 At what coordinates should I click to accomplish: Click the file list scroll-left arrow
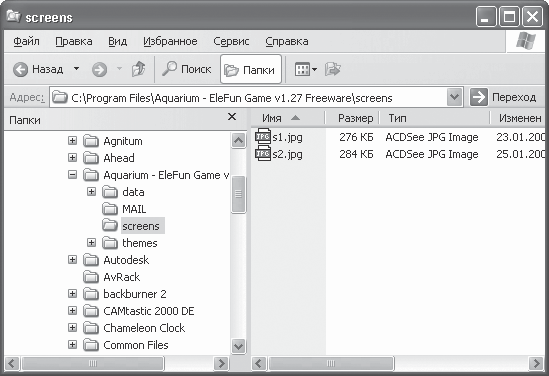[259, 363]
